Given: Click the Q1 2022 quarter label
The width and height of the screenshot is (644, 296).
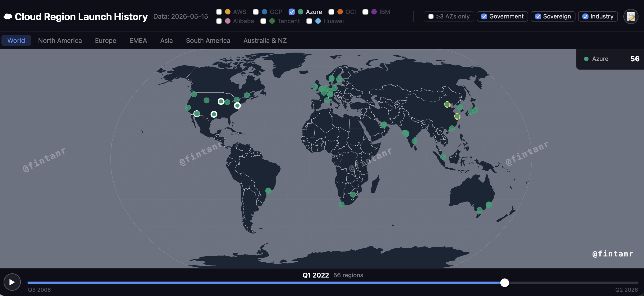Looking at the screenshot, I should pos(316,275).
